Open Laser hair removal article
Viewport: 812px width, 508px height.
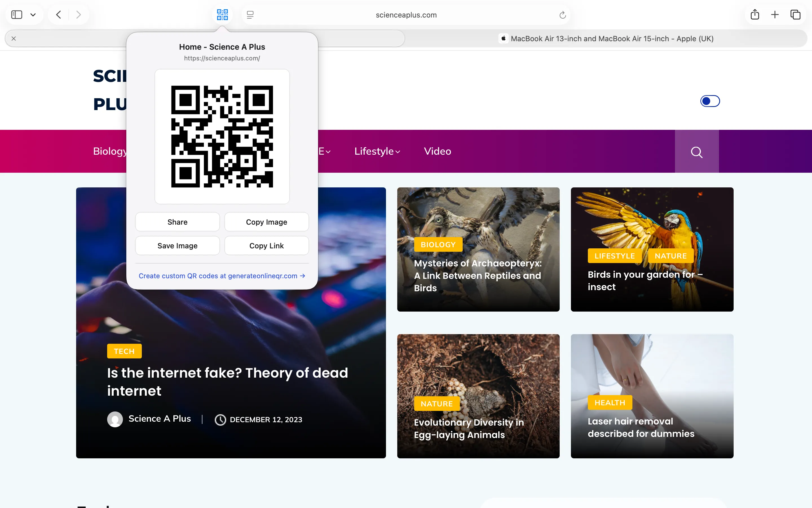pyautogui.click(x=641, y=427)
